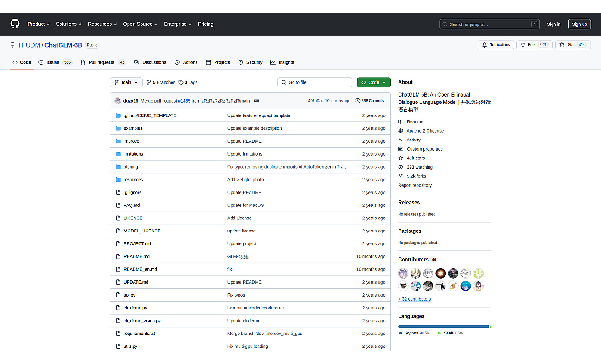The height and width of the screenshot is (364, 601).
Task: Open the + 32 contributors link
Action: [x=414, y=299]
